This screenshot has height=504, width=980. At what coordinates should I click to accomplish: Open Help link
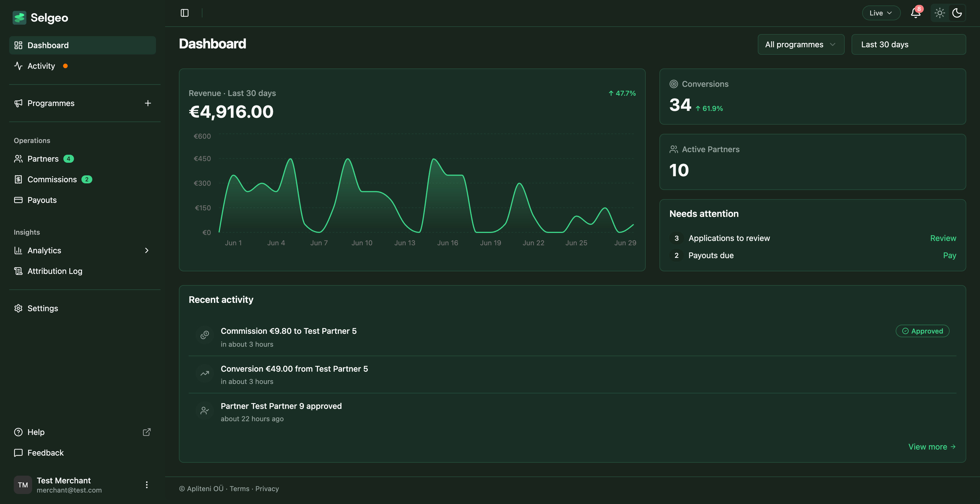36,432
